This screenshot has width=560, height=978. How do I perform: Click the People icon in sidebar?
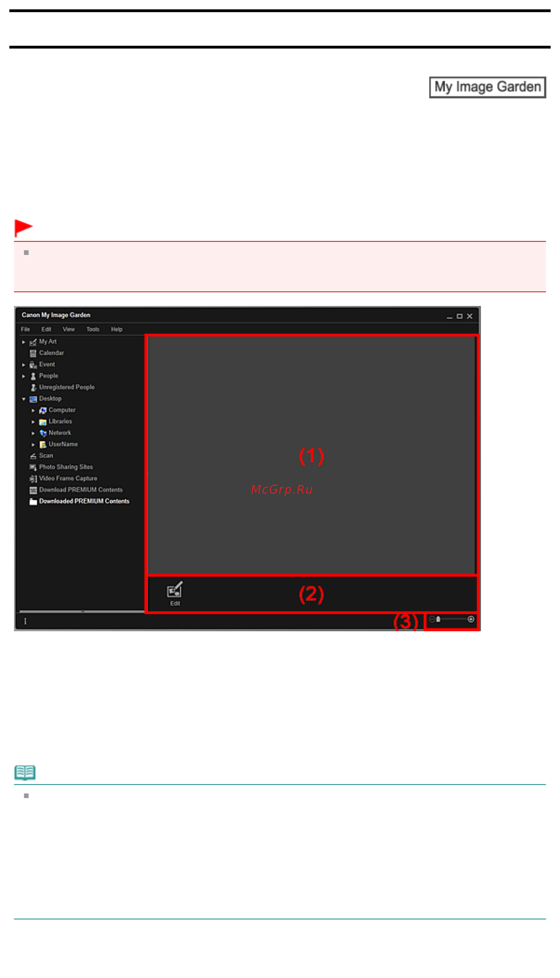click(33, 376)
